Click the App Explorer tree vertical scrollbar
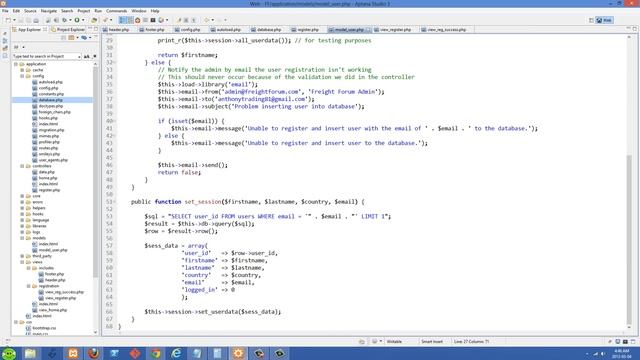Image resolution: width=640 pixels, height=360 pixels. tap(96, 171)
